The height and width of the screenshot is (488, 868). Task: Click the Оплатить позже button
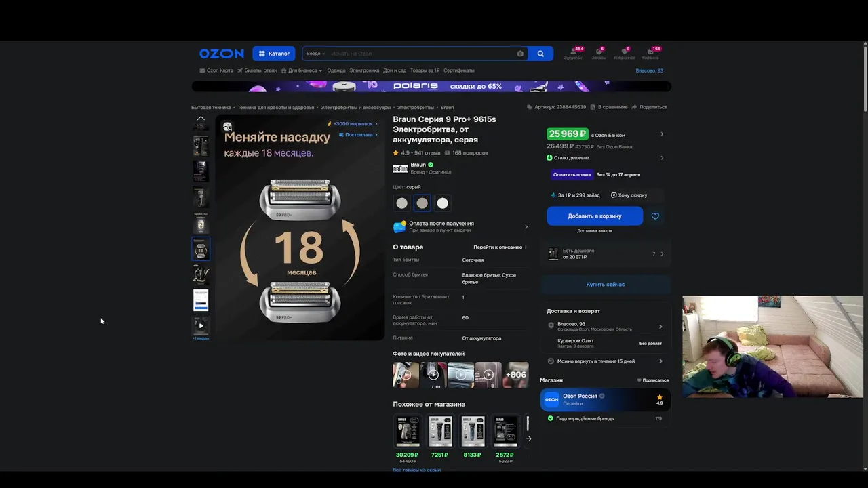(x=572, y=175)
